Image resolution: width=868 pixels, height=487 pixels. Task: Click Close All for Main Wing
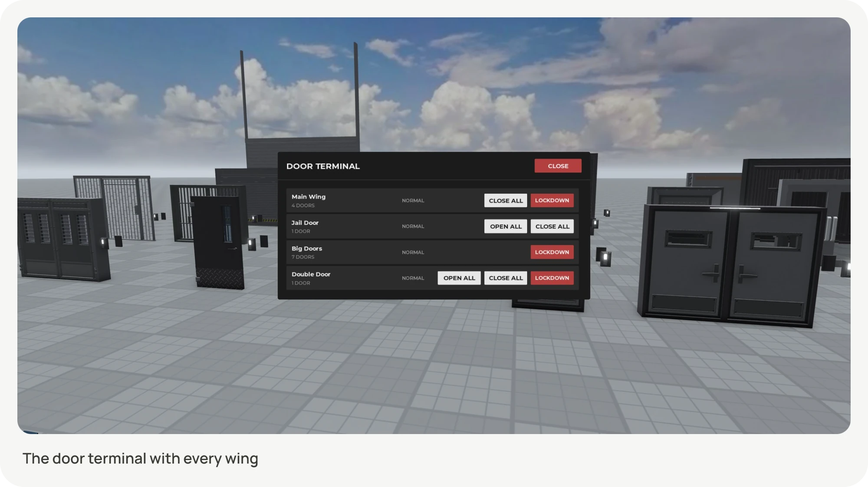(x=506, y=201)
